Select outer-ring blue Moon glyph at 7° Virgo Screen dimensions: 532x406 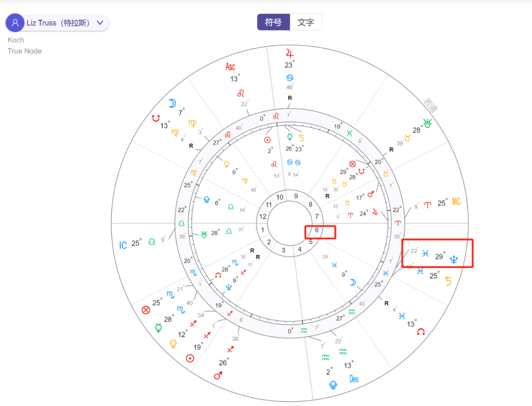[x=172, y=103]
